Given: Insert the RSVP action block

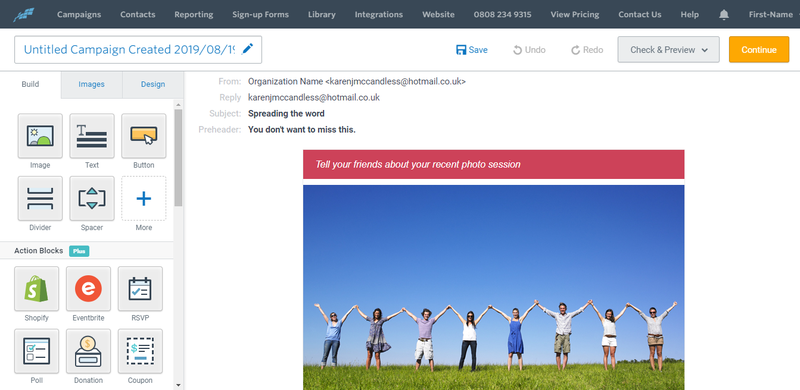Looking at the screenshot, I should [140, 289].
